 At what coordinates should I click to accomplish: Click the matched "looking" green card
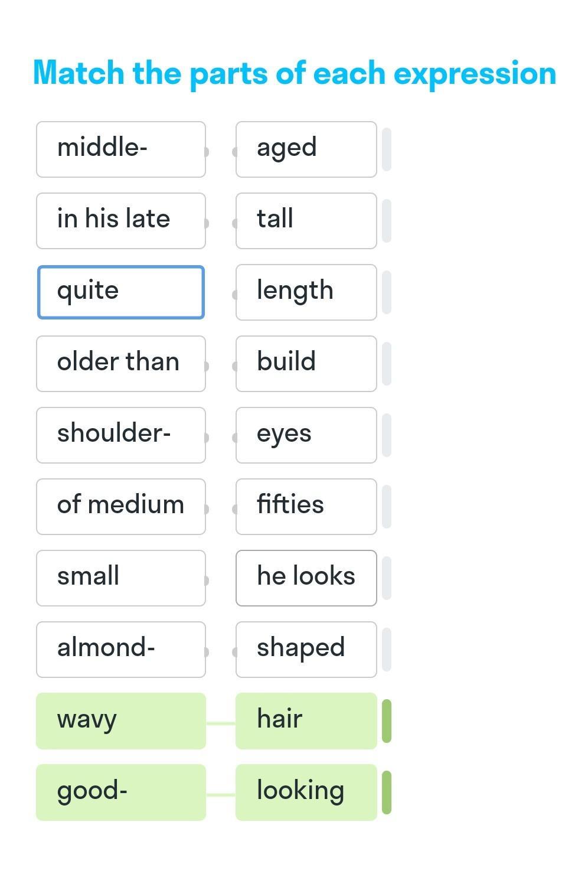(x=306, y=793)
